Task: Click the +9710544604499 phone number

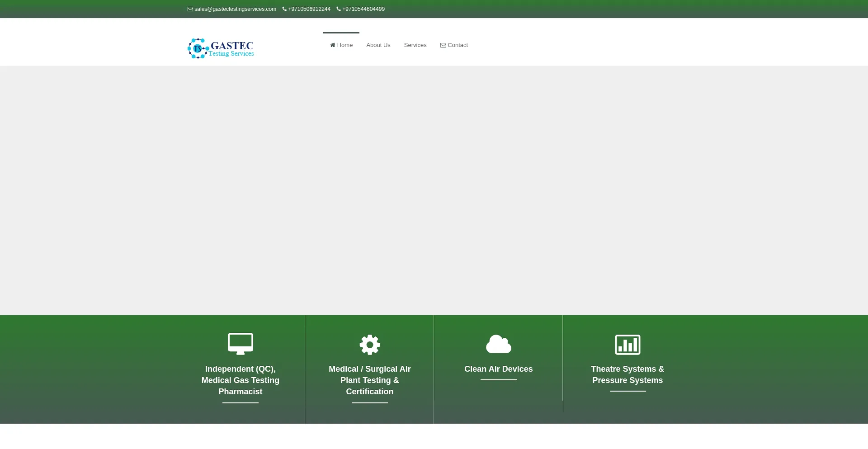Action: point(363,9)
